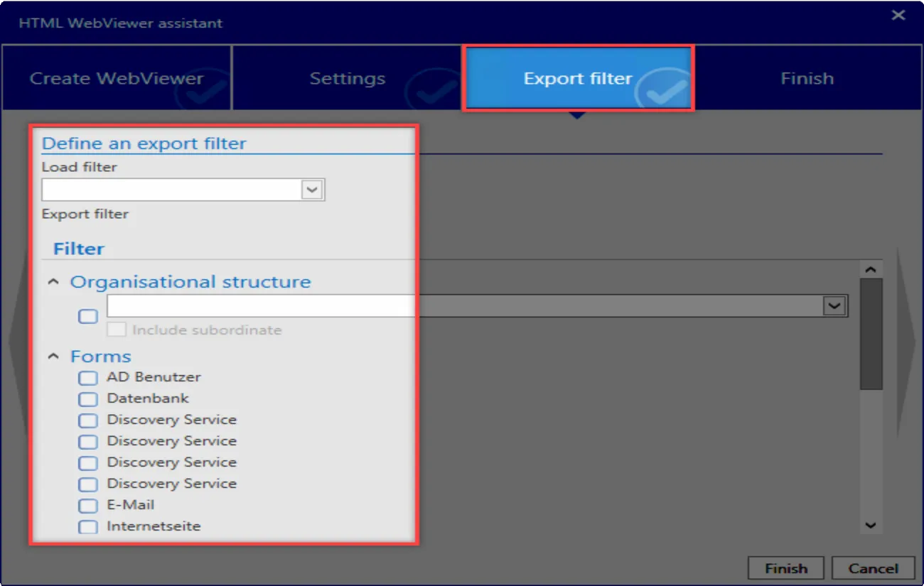924x586 pixels.
Task: Click the filter list scrollbar down arrow
Action: [871, 526]
